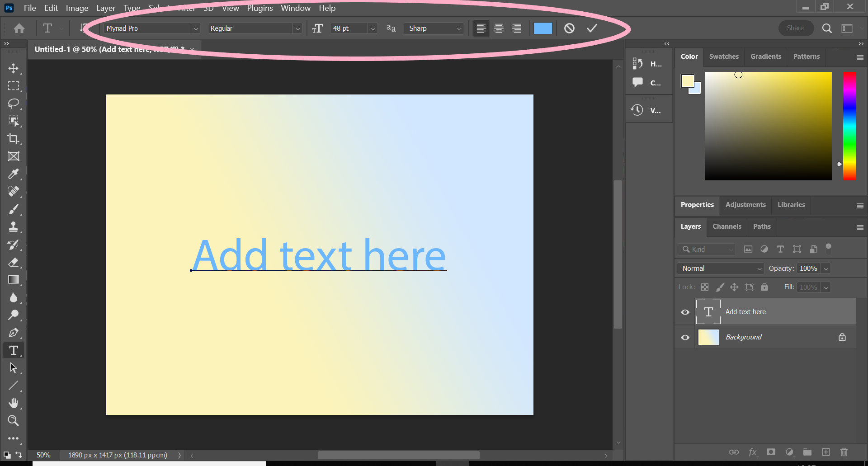Open the Normal blend mode dropdown
The image size is (868, 466).
point(720,268)
